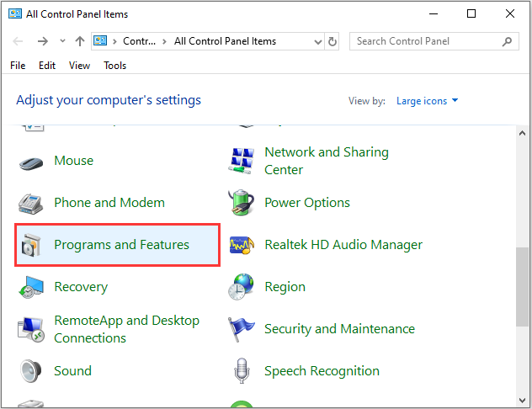Open Security and Maintenance link
The height and width of the screenshot is (409, 532).
tap(339, 329)
